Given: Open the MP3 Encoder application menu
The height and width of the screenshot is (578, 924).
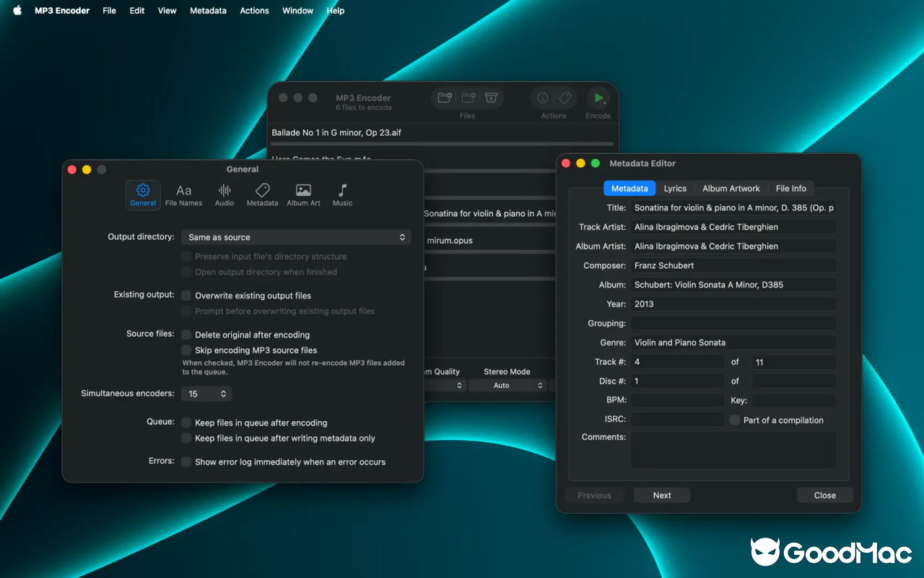Looking at the screenshot, I should coord(62,11).
